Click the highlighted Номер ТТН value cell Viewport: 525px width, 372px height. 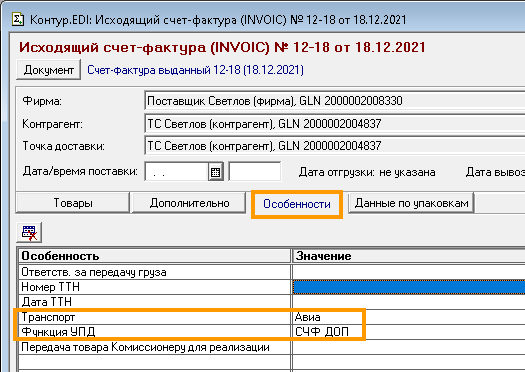pos(409,287)
